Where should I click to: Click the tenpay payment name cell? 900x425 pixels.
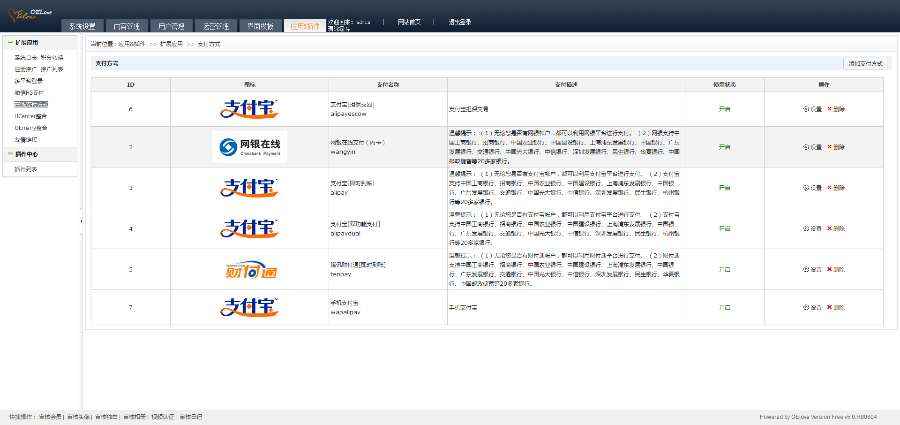coord(388,269)
